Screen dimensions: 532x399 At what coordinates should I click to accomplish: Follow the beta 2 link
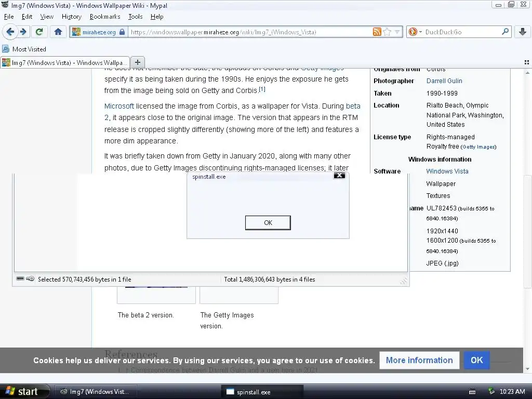click(x=353, y=106)
